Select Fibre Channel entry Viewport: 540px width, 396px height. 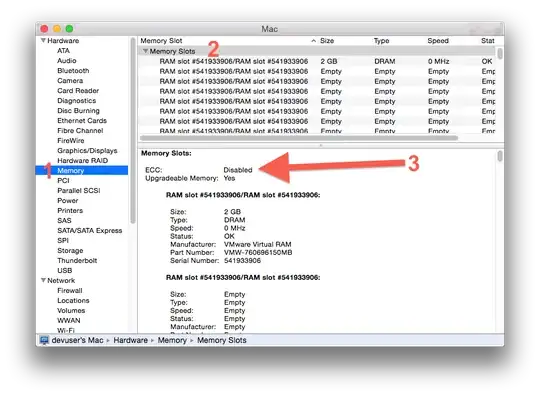click(80, 131)
